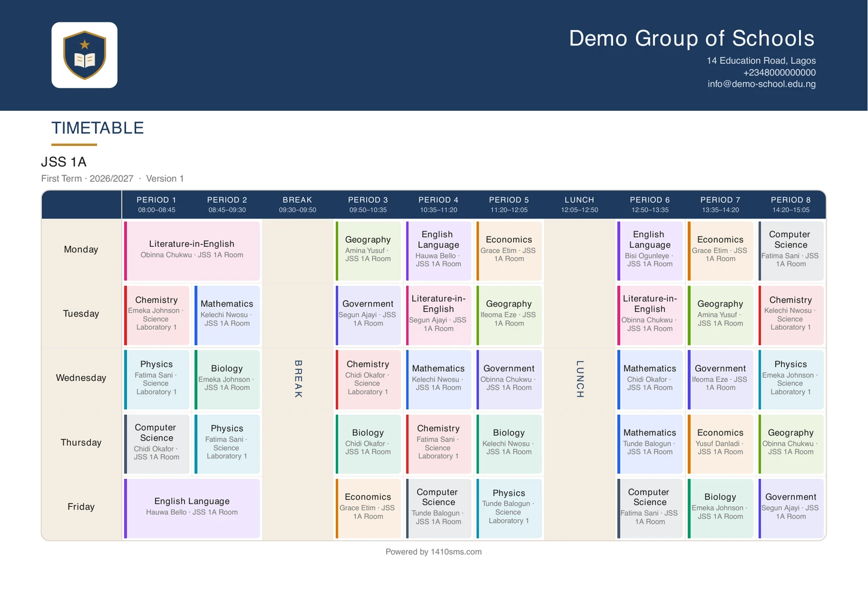Click the Version 1 label

click(165, 178)
